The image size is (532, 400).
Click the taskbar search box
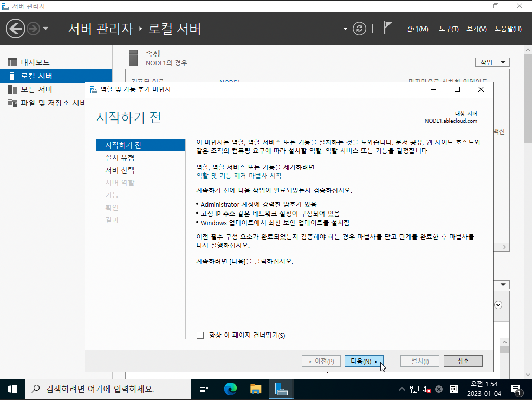[108, 389]
